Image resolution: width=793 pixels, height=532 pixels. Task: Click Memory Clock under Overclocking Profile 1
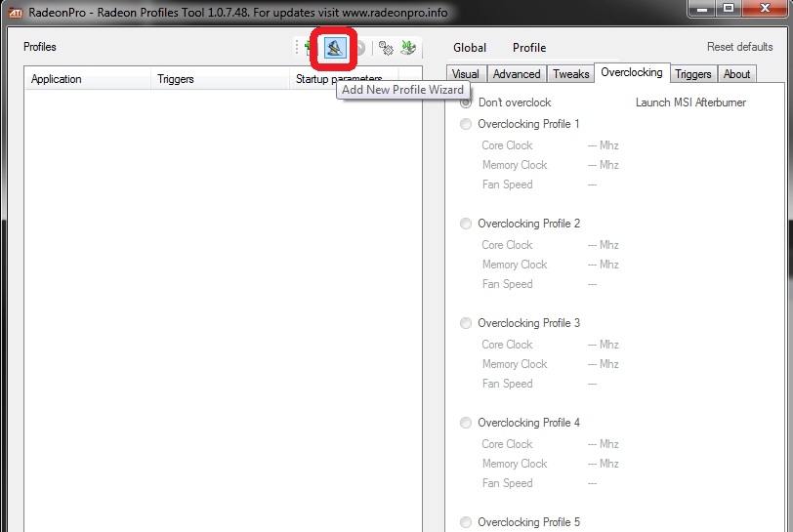pyautogui.click(x=515, y=165)
